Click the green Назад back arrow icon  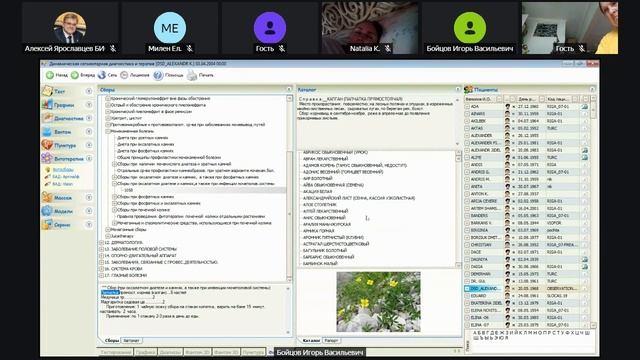(50, 75)
